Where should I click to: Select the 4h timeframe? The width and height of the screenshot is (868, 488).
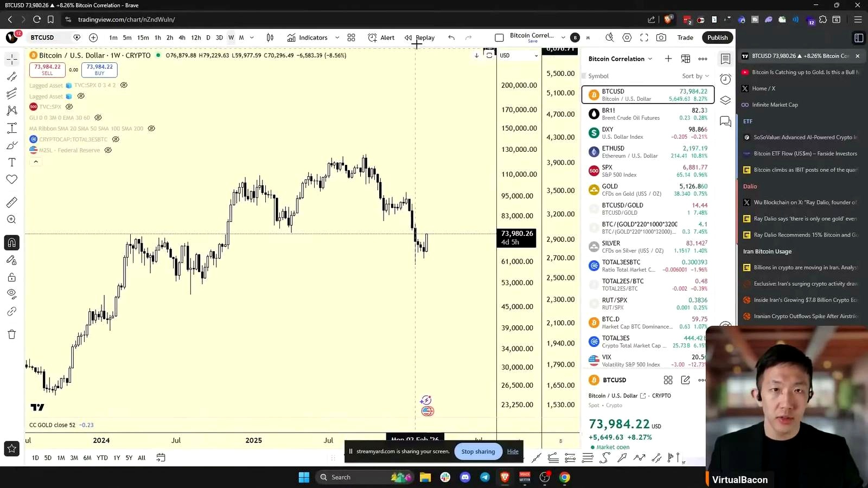[x=182, y=37]
